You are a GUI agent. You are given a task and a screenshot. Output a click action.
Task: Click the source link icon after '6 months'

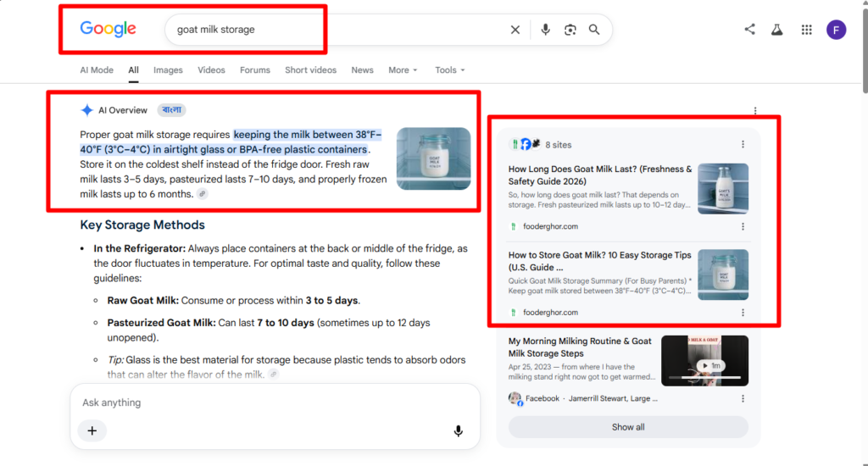click(x=203, y=194)
